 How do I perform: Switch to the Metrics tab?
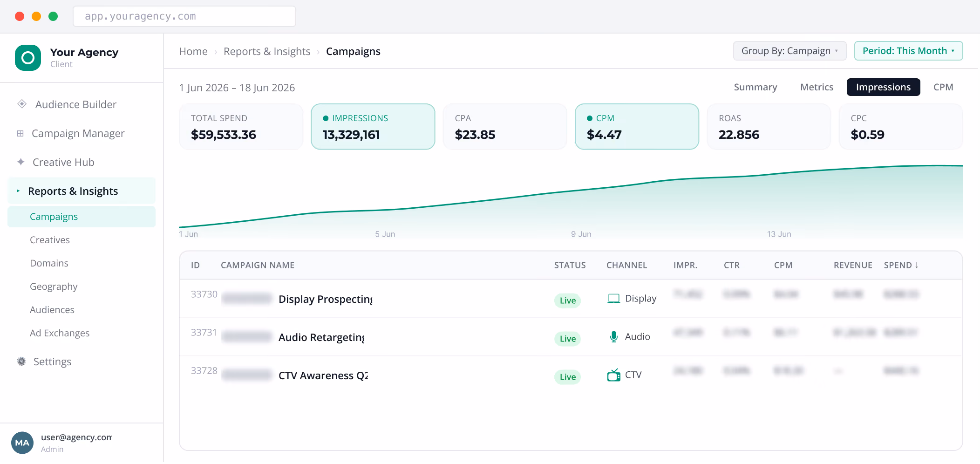click(x=817, y=87)
